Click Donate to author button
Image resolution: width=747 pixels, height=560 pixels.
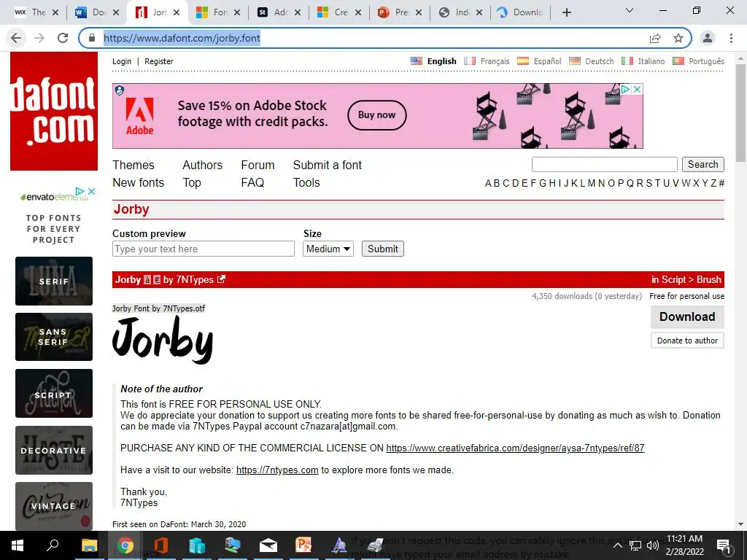click(x=687, y=341)
